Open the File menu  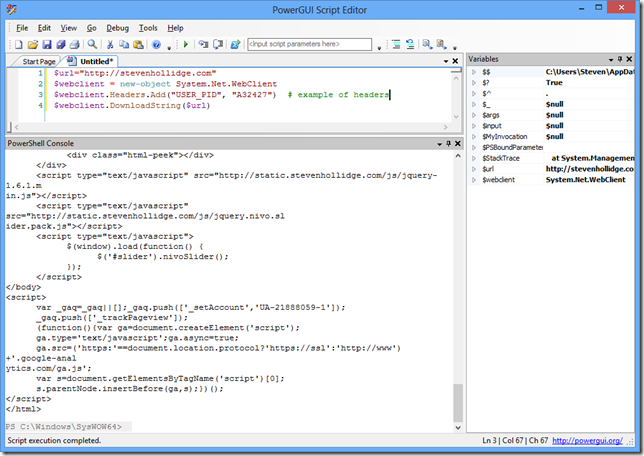click(22, 28)
